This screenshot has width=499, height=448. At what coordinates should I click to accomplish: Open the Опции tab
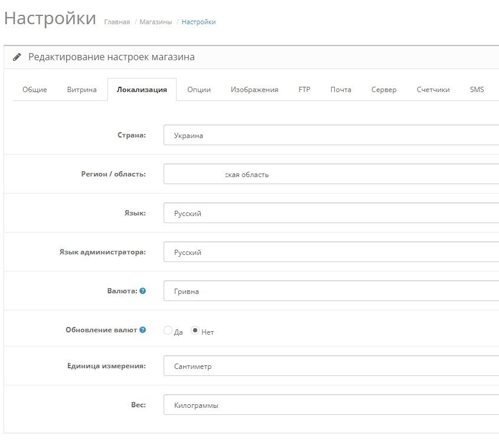coord(199,90)
